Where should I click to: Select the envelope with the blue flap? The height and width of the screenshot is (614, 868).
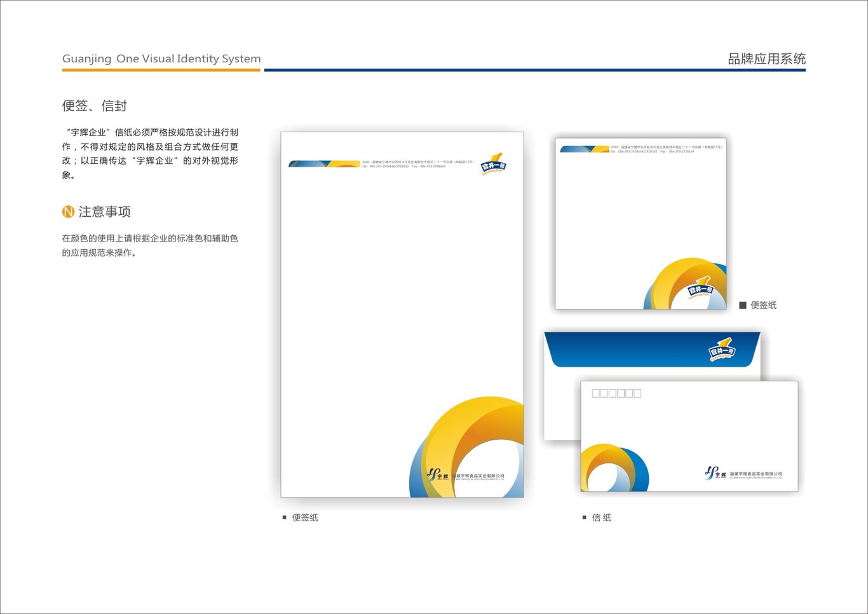pos(652,385)
